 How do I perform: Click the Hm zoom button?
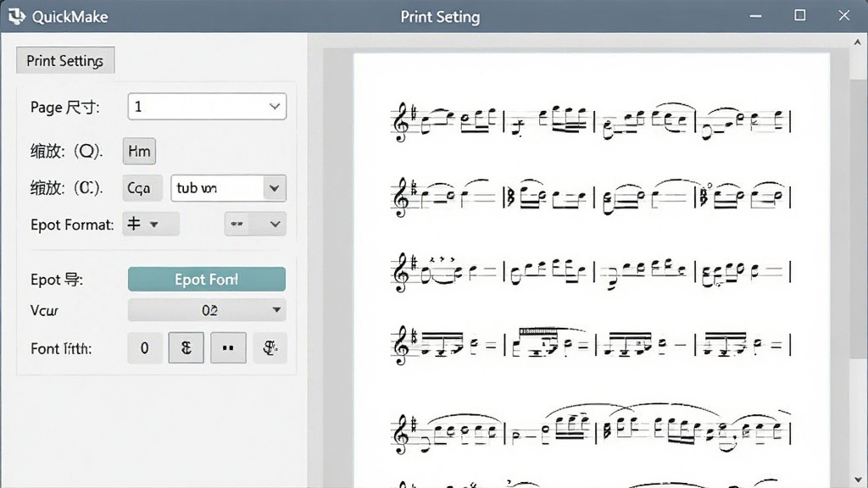point(139,151)
